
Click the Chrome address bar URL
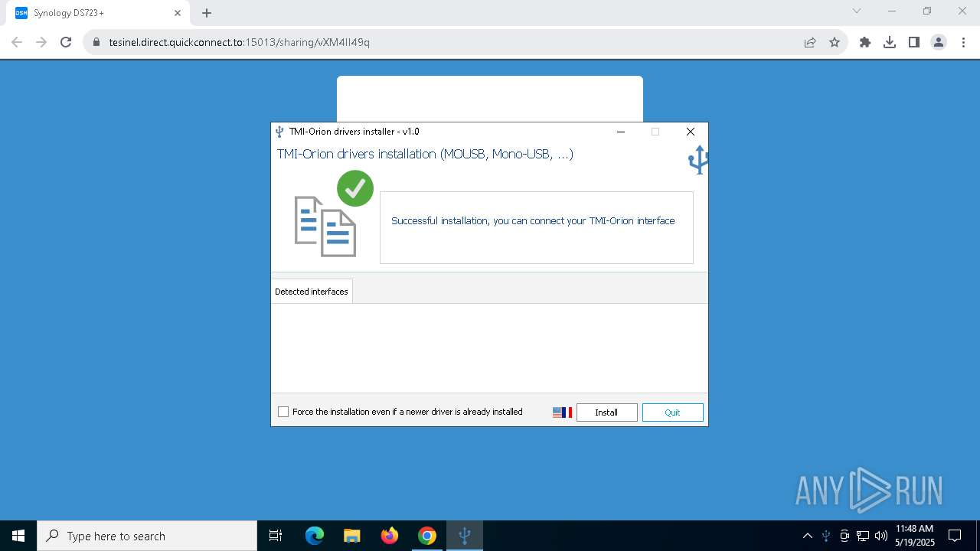(x=240, y=42)
